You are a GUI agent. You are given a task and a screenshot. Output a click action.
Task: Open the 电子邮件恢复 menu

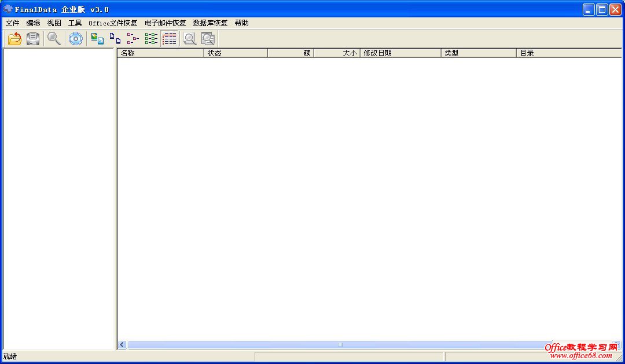coord(166,23)
